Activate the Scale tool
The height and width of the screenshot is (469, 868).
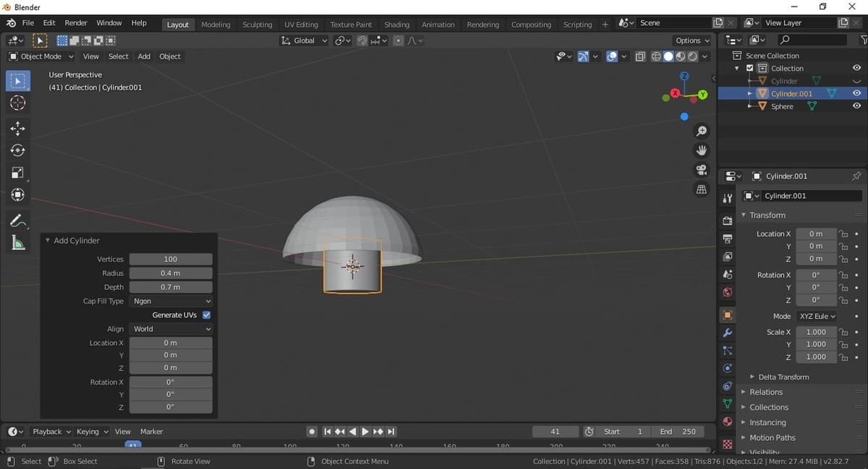tap(18, 173)
